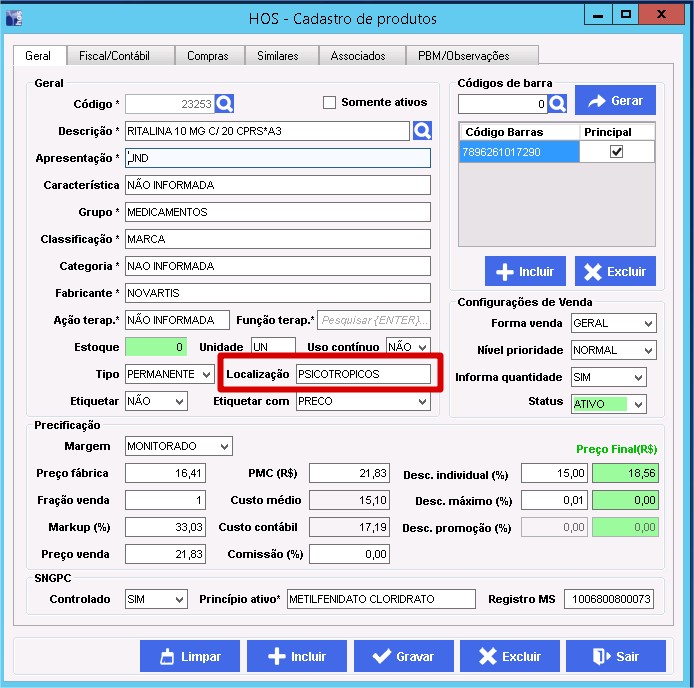The height and width of the screenshot is (688, 694).
Task: Click the Gerar barcode arrow button
Action: [615, 101]
